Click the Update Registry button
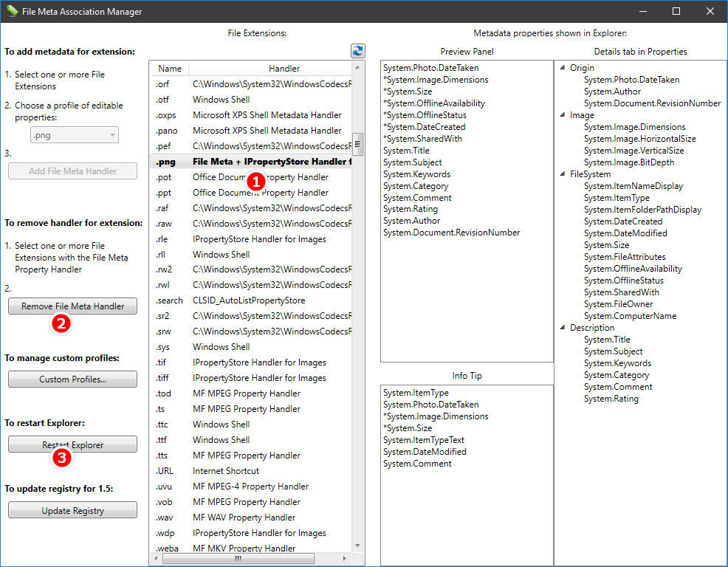 coord(72,510)
